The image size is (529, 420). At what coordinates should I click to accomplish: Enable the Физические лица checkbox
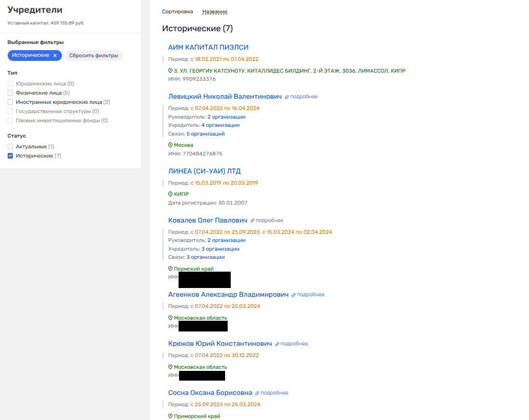pos(10,93)
